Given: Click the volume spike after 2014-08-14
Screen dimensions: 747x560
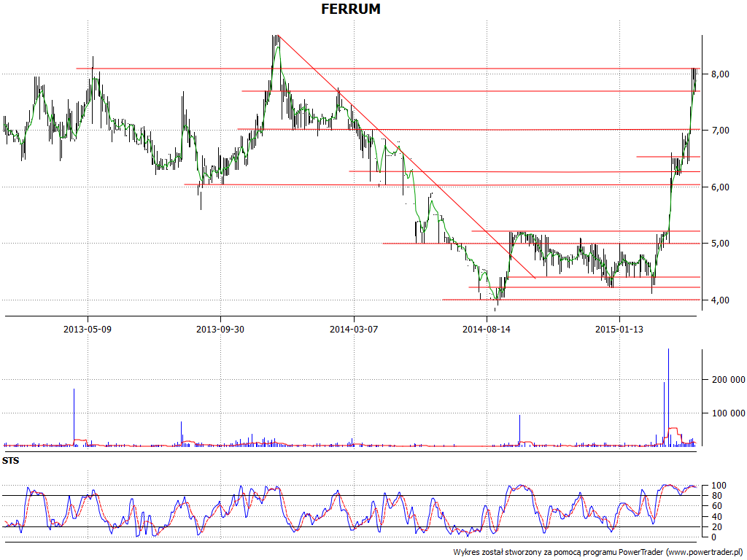Looking at the screenshot, I should point(519,430).
